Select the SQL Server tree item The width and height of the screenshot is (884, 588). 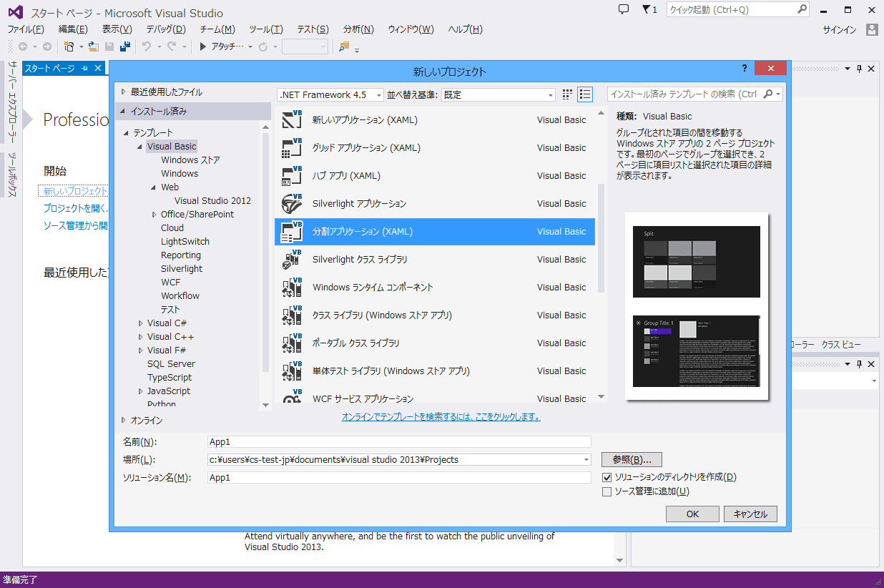(x=172, y=364)
